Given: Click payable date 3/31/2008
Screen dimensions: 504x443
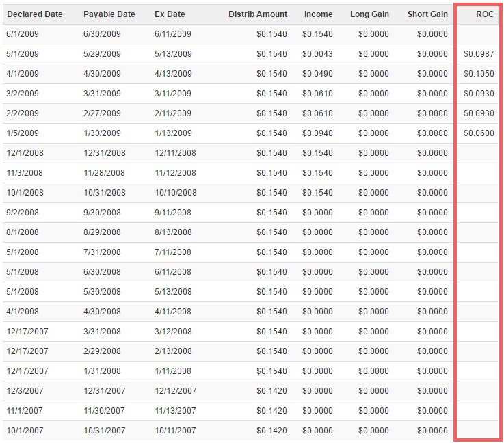Looking at the screenshot, I should click(x=102, y=332).
